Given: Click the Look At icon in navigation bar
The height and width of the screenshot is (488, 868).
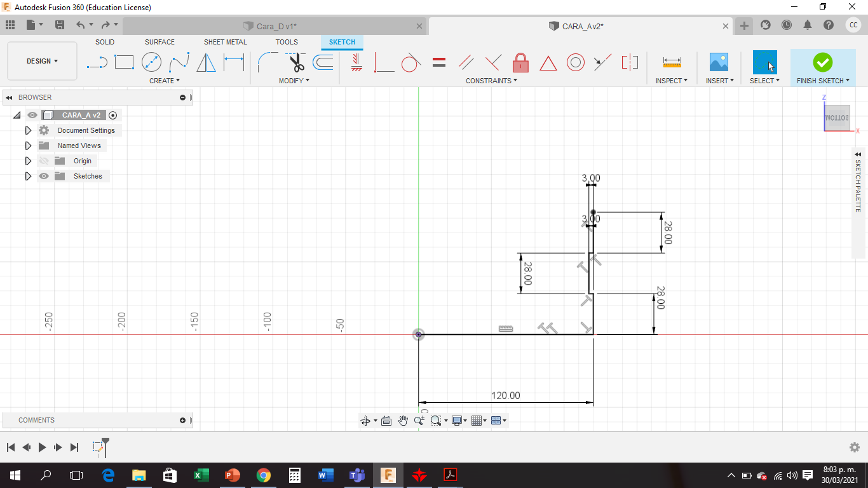Looking at the screenshot, I should click(386, 421).
